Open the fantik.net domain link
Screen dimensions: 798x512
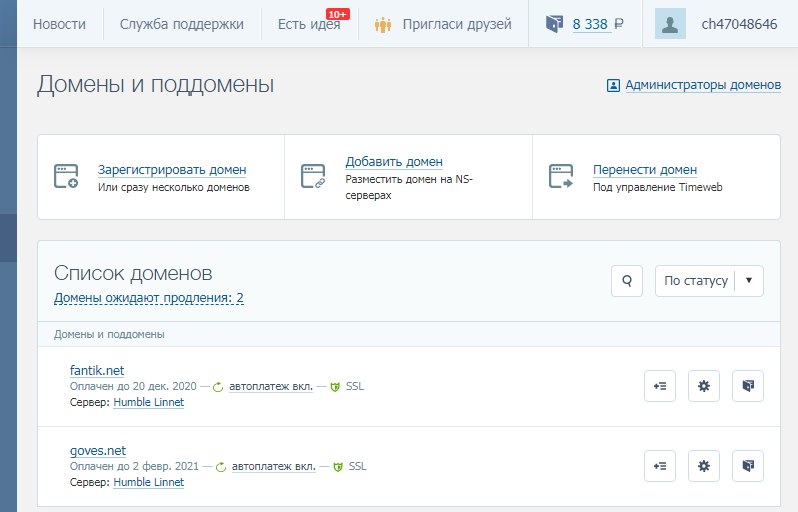[x=97, y=371]
